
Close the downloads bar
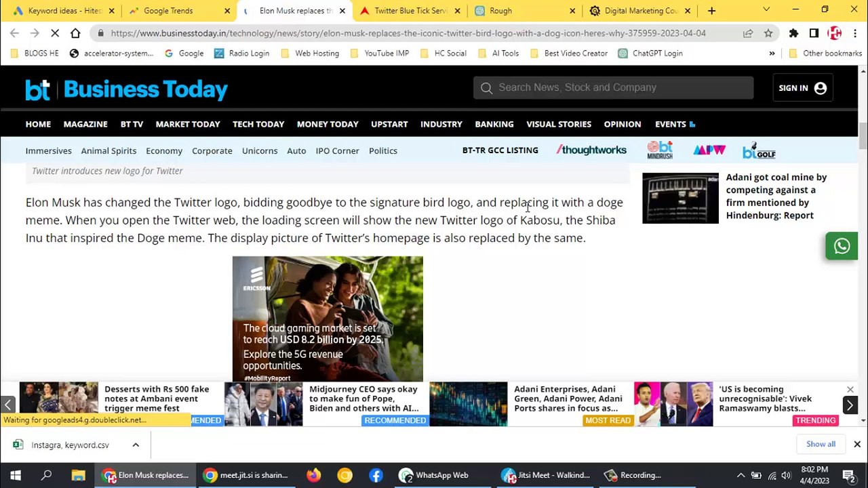pos(857,445)
